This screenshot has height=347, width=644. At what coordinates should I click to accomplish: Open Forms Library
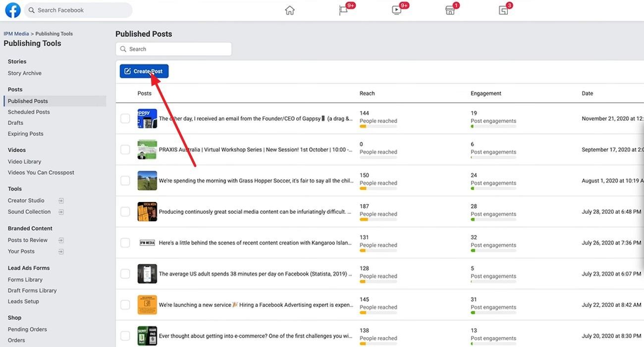pos(25,280)
